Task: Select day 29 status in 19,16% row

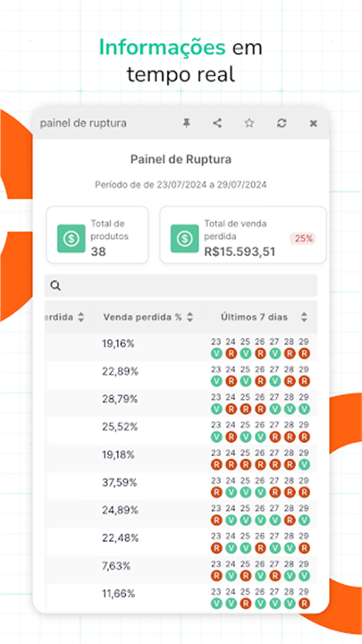Action: point(304,353)
